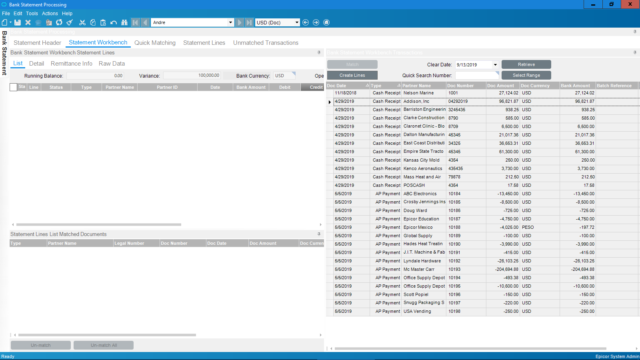The width and height of the screenshot is (640, 360).
Task: Go to next record navigation icon
Action: point(240,22)
